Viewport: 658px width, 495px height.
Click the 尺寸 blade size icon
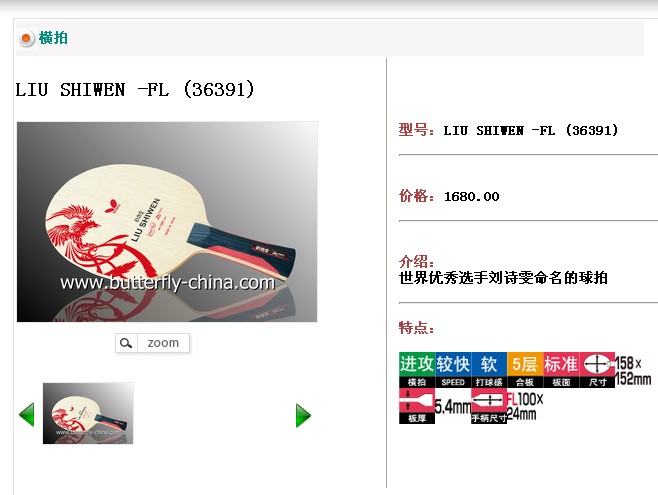click(x=597, y=370)
